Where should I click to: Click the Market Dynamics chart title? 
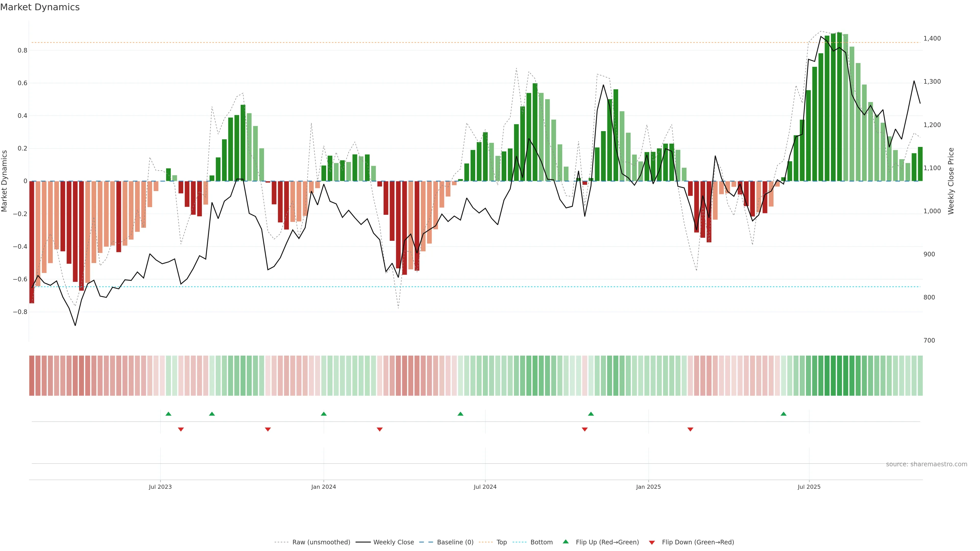pyautogui.click(x=40, y=7)
